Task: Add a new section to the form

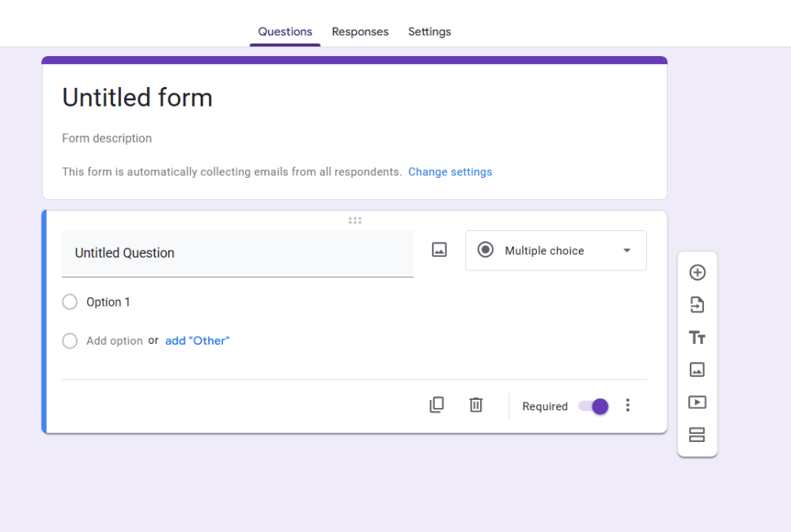Action: (697, 435)
